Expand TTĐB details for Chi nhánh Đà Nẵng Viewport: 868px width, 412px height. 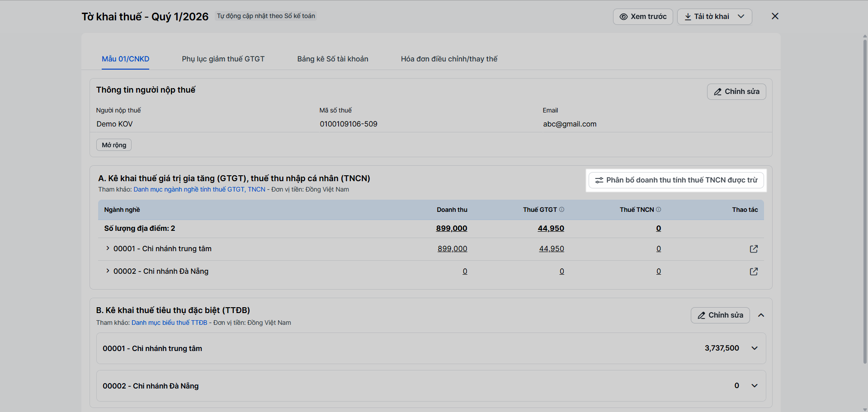point(755,386)
